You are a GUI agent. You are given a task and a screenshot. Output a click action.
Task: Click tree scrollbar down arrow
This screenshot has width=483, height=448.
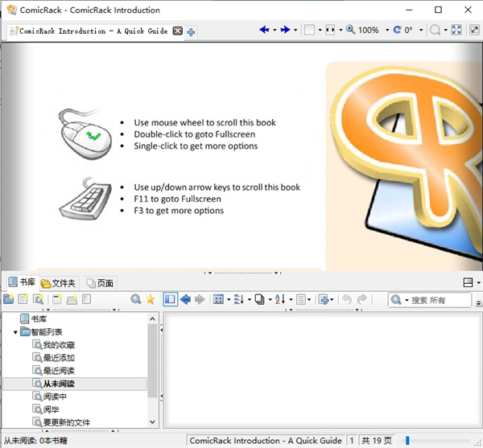click(152, 421)
